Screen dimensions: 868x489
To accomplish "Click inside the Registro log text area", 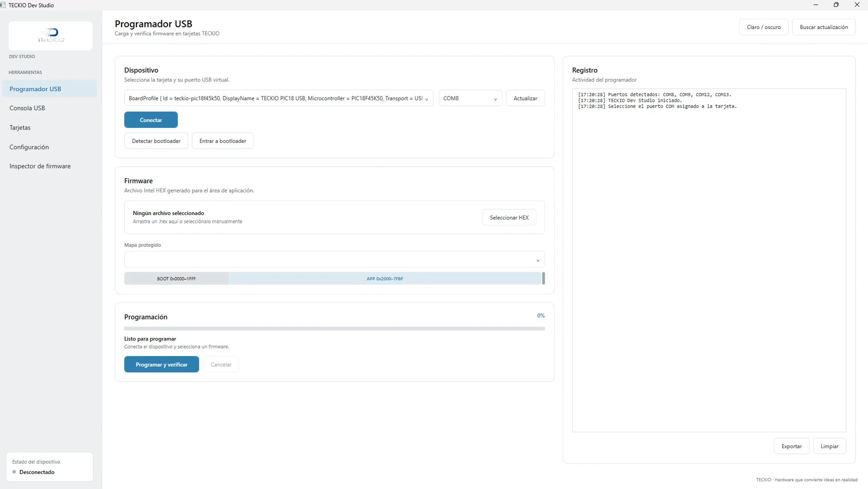I will click(x=709, y=260).
